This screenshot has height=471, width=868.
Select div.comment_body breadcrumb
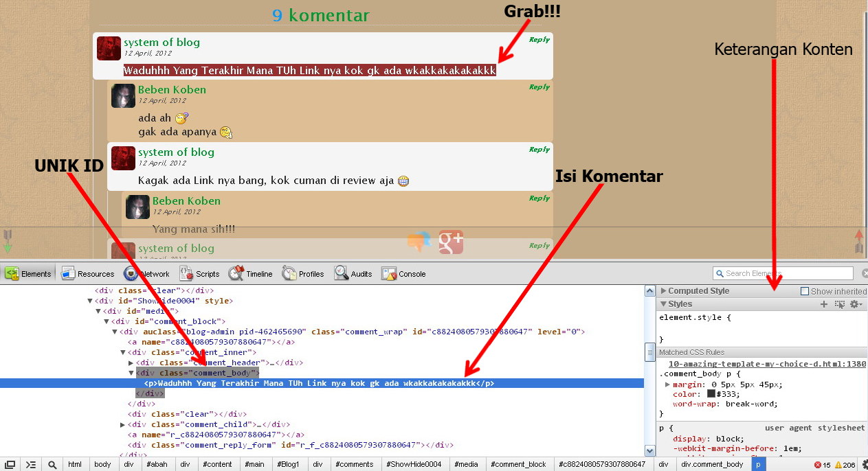tap(711, 464)
